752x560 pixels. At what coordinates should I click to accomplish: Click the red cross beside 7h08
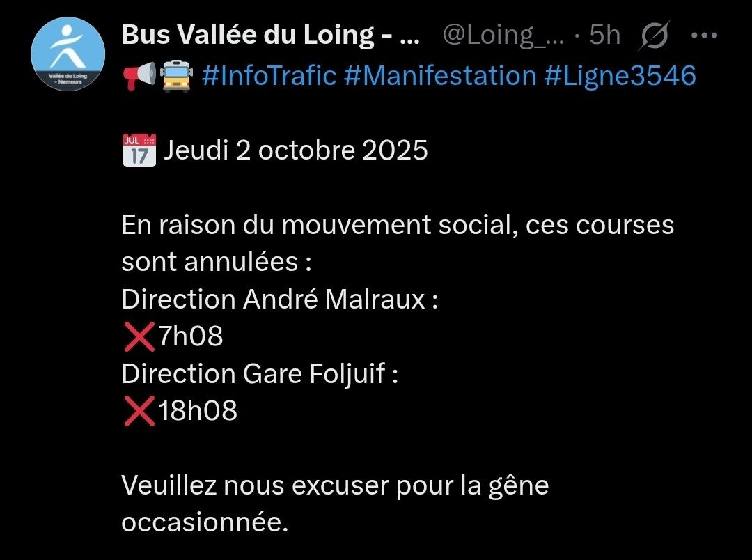[139, 337]
